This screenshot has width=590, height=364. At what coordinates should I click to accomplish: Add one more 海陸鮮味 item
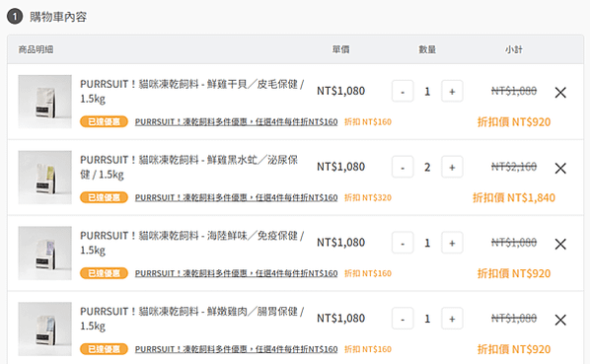pyautogui.click(x=452, y=243)
